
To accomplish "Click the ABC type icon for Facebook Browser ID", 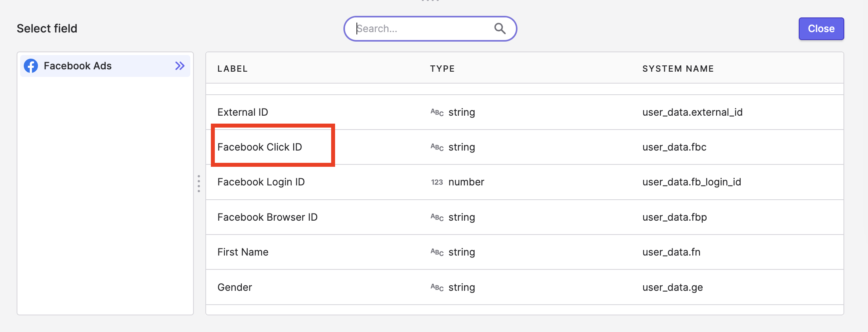I will [x=437, y=218].
